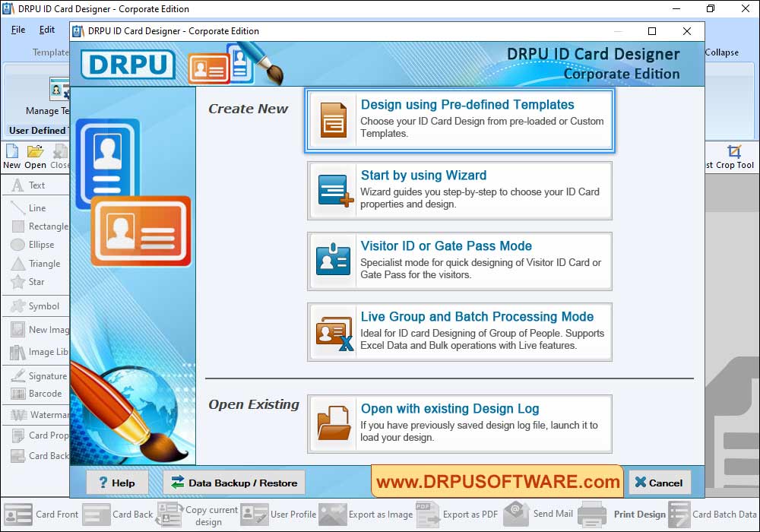Image resolution: width=760 pixels, height=532 pixels.
Task: Select the Rectangle tool in sidebar
Action: pos(40,226)
